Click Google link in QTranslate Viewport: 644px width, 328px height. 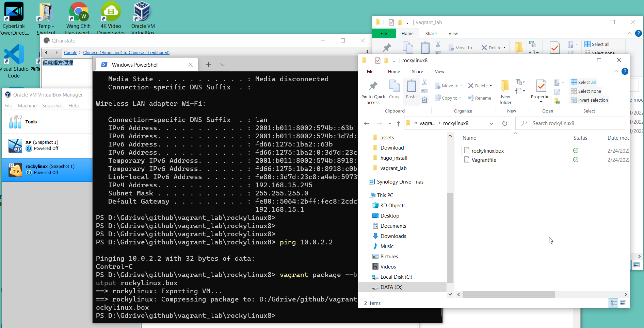(70, 52)
